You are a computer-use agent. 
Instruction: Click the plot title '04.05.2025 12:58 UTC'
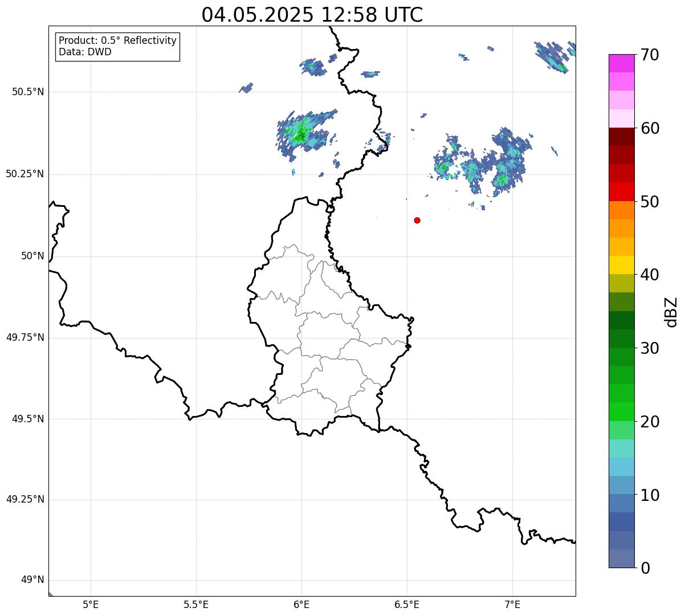pos(312,15)
